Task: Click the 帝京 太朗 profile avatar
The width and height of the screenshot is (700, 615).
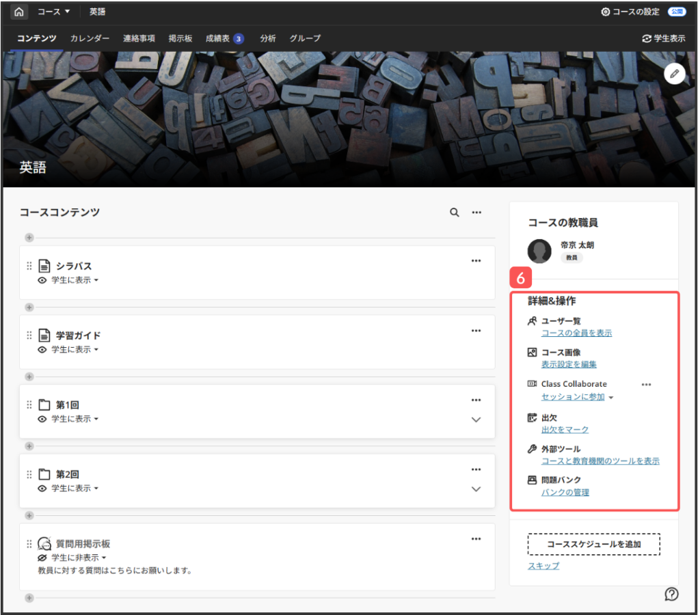Action: [539, 251]
